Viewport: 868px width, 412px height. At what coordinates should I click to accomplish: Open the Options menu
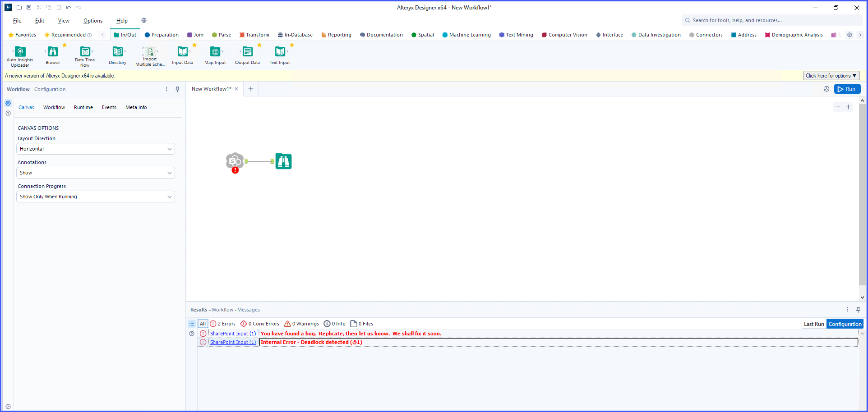coord(93,21)
